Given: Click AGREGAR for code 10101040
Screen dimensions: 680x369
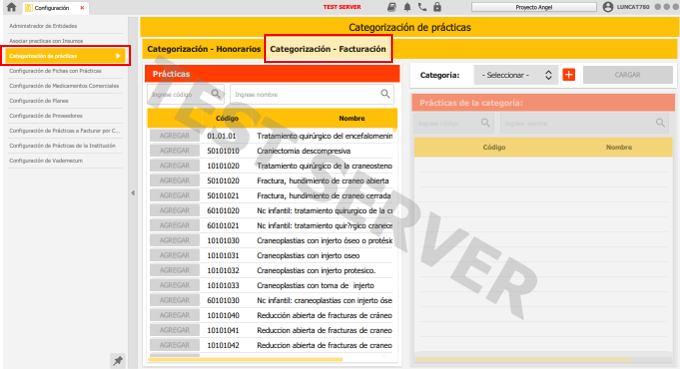Looking at the screenshot, I should coord(174,315).
